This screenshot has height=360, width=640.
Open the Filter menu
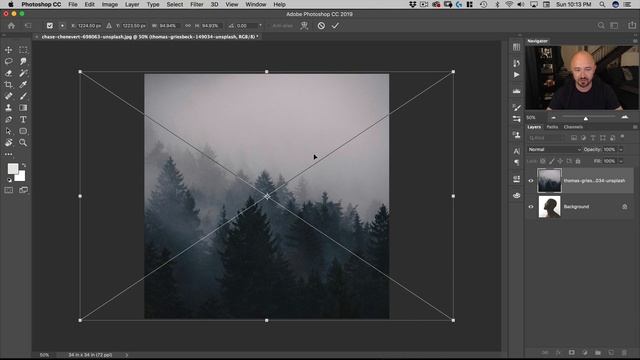tap(197, 4)
